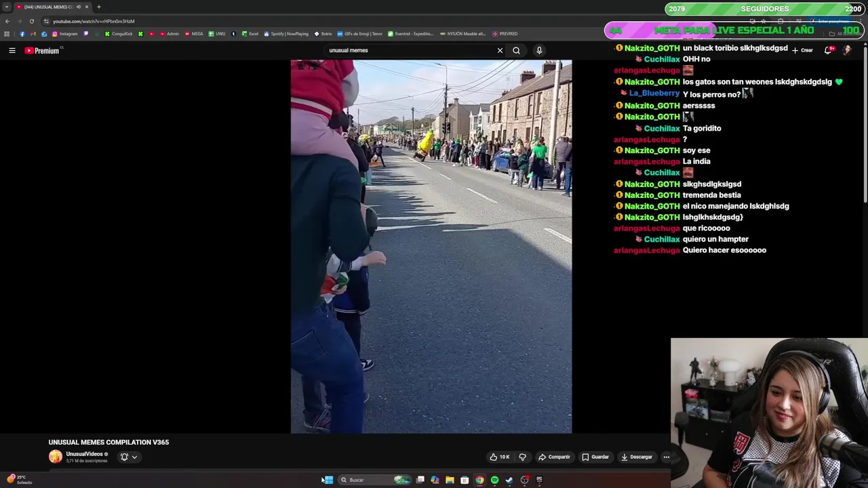Click the Guardar save button
Image resolution: width=868 pixels, height=488 pixels.
coord(595,457)
